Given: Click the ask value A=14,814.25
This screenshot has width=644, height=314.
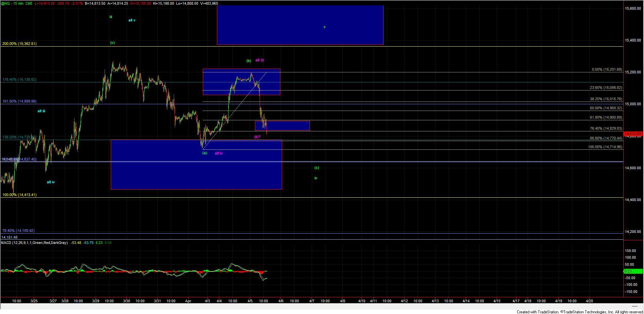Looking at the screenshot, I should point(117,3).
